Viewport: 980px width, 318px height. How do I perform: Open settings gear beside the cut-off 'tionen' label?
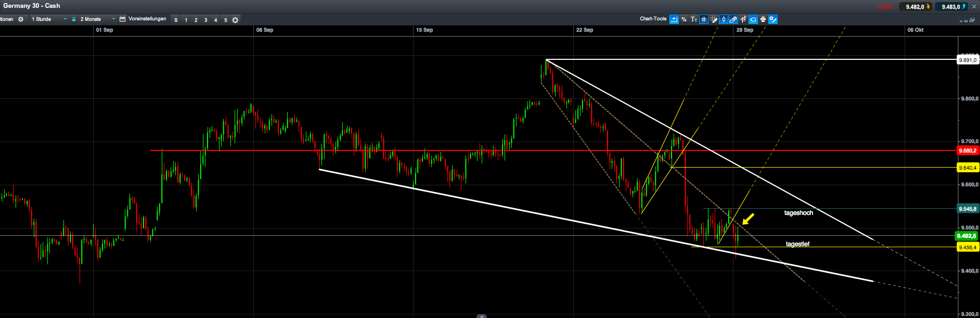[21, 19]
